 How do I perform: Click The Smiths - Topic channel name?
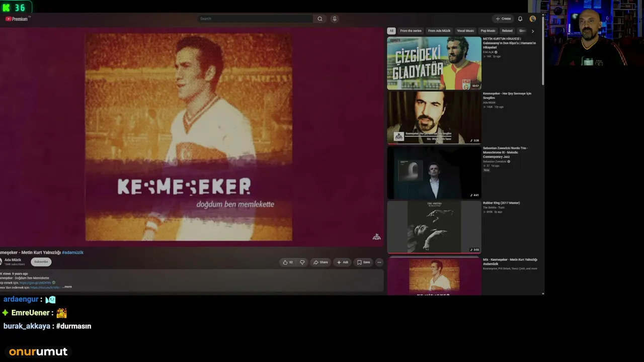[494, 208]
